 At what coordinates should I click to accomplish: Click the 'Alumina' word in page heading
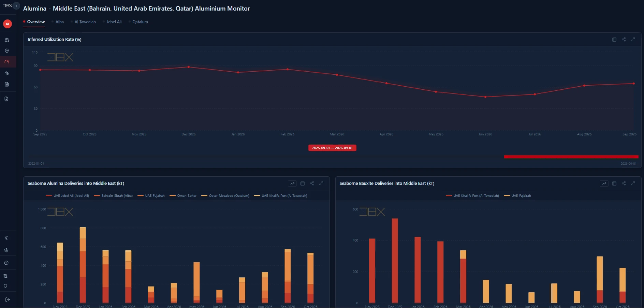[35, 9]
